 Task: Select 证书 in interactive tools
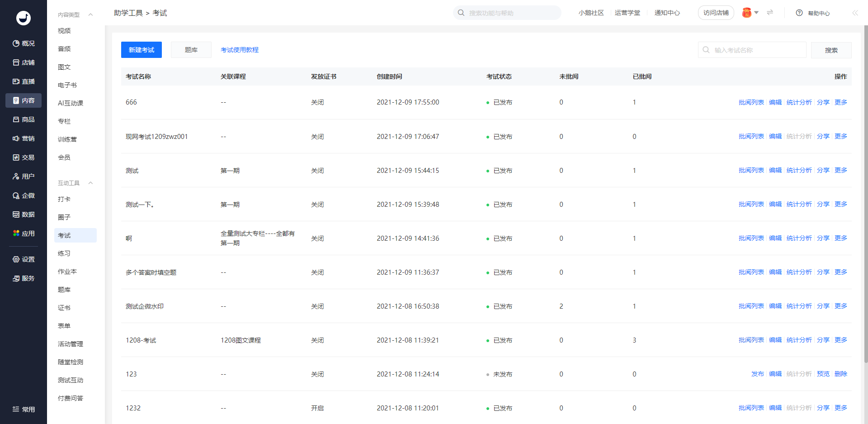point(64,308)
